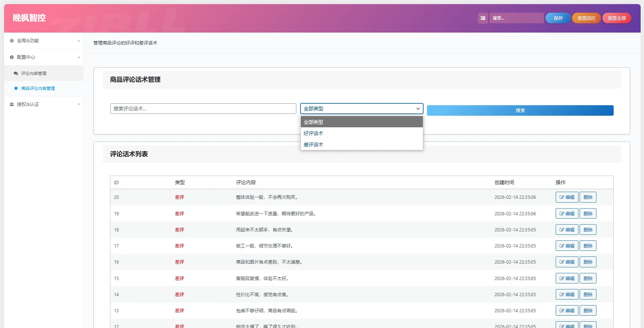The width and height of the screenshot is (644, 328).
Task: Expand the 全局&功能 sidebar chevron
Action: 79,41
